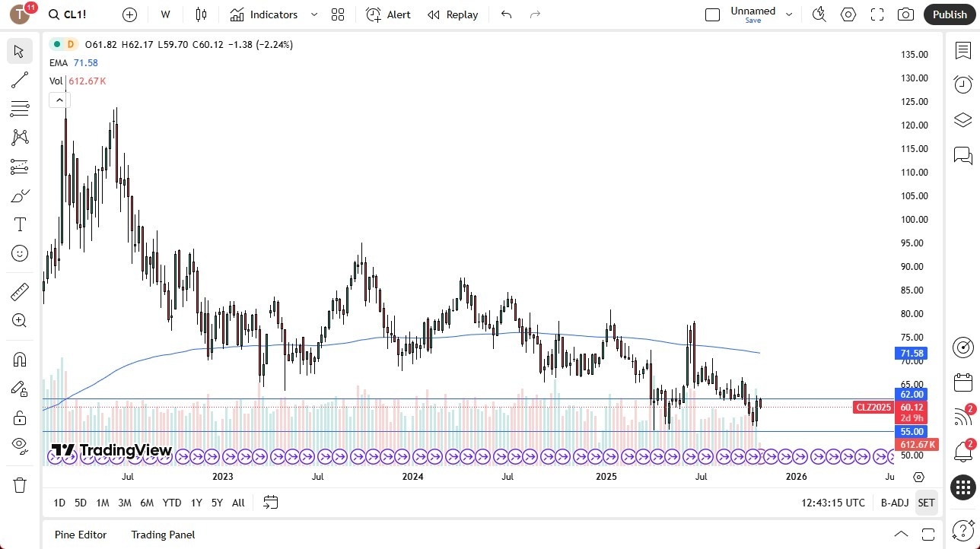Take a chart snapshot with the camera icon
This screenshot has width=980, height=549.
click(905, 14)
